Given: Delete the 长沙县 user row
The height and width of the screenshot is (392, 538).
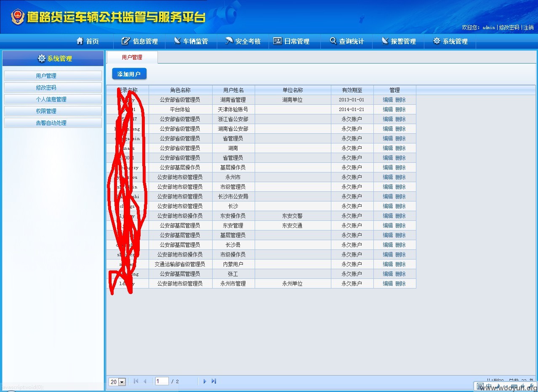Looking at the screenshot, I should (400, 245).
